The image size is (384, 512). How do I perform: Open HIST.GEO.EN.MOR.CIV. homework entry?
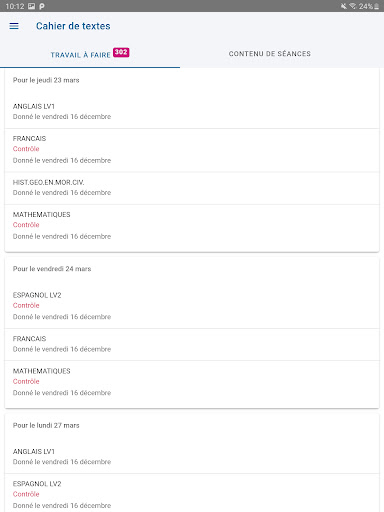coord(192,188)
